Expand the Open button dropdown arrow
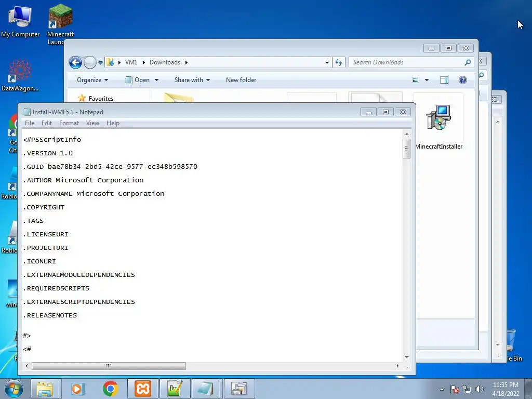The image size is (532, 399). 156,80
